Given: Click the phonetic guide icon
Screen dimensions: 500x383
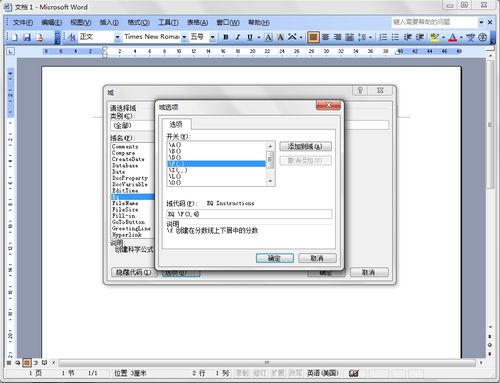Looking at the screenshot, I should coord(470,37).
